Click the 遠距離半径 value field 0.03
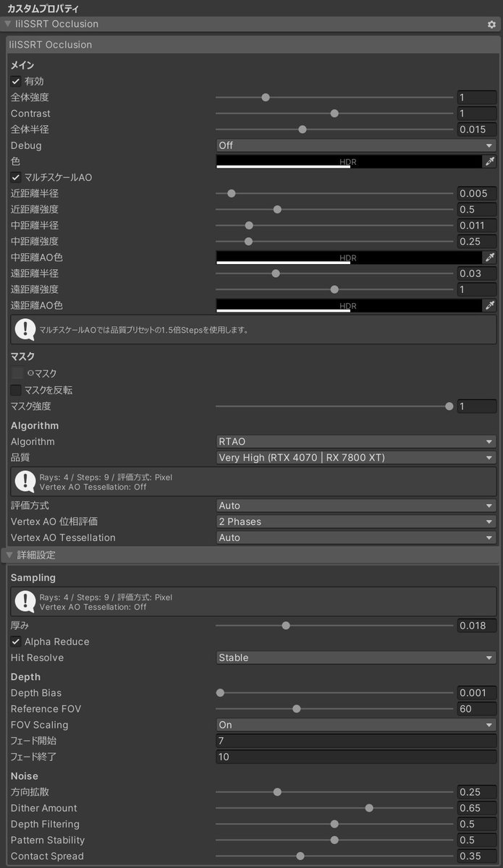 tap(477, 273)
